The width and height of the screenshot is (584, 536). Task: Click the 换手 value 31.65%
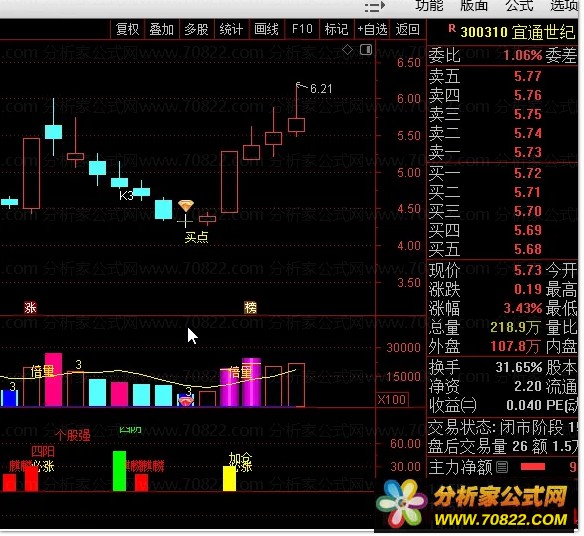518,367
